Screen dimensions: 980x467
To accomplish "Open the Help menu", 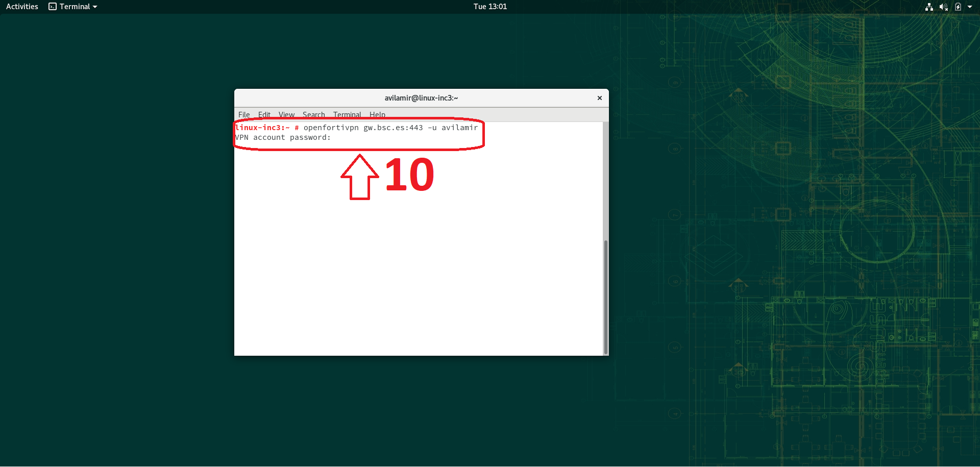I will [377, 115].
